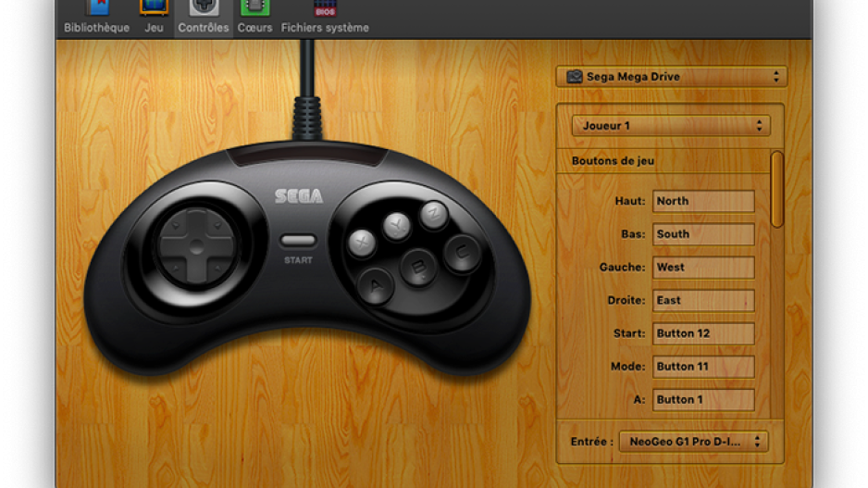Click the Bibliothèque tab label
Image resolution: width=868 pixels, height=488 pixels.
96,28
